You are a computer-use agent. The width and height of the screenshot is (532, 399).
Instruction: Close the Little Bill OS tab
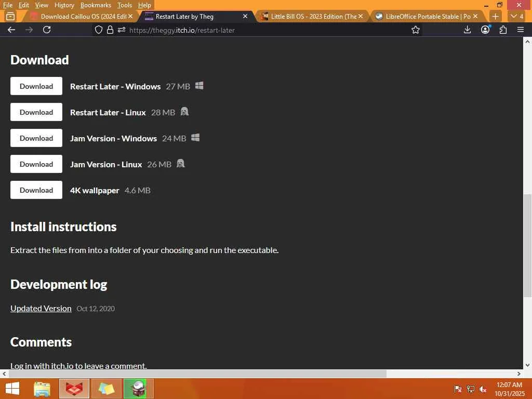click(x=361, y=16)
